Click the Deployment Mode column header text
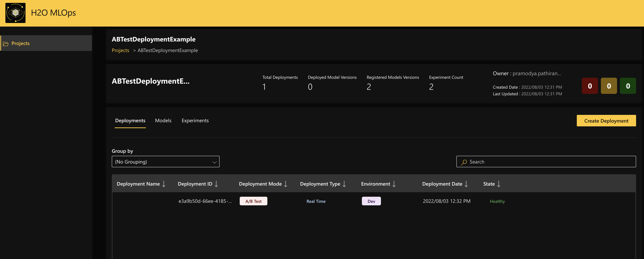The width and height of the screenshot is (644, 259). (260, 184)
